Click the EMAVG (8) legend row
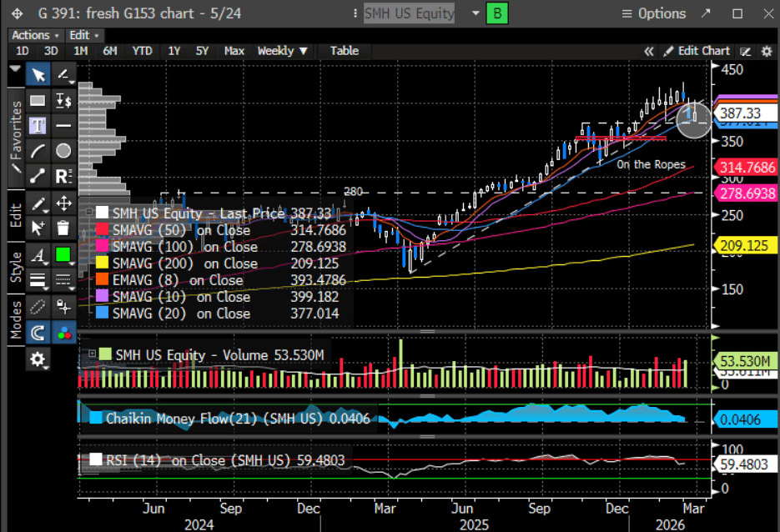 pos(219,280)
